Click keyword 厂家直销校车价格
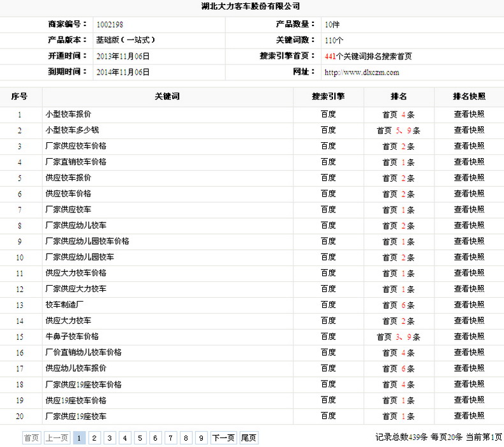Screen dimensions: 504x447 point(76,162)
